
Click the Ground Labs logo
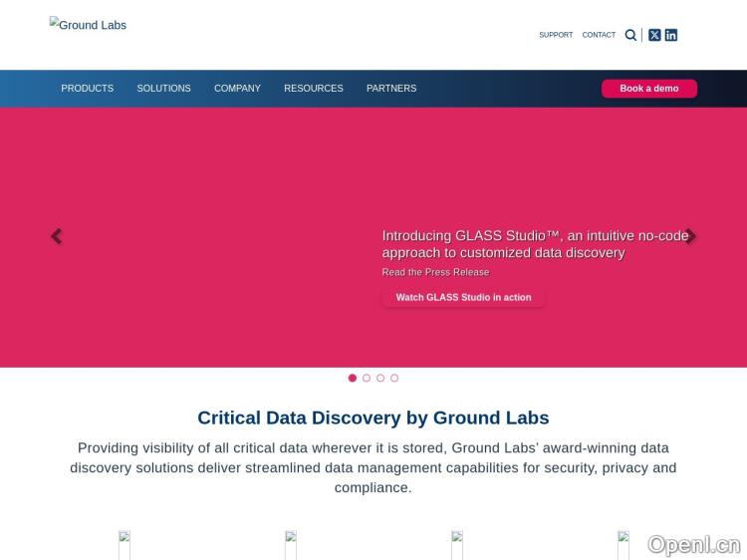tap(88, 24)
